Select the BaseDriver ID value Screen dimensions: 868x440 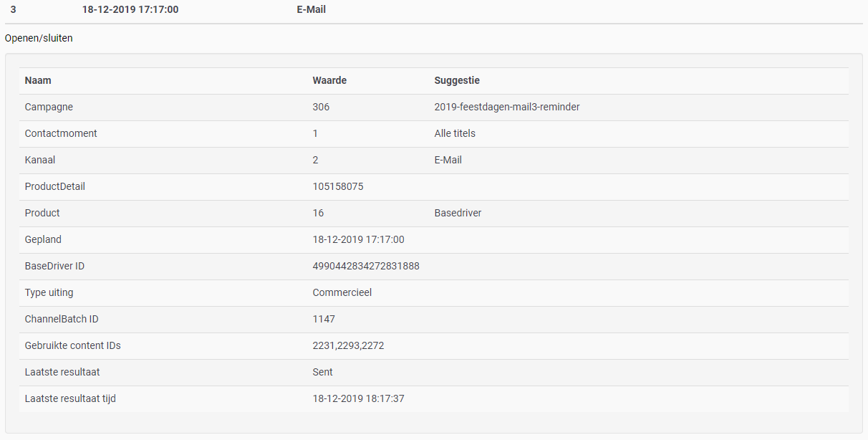(x=366, y=267)
